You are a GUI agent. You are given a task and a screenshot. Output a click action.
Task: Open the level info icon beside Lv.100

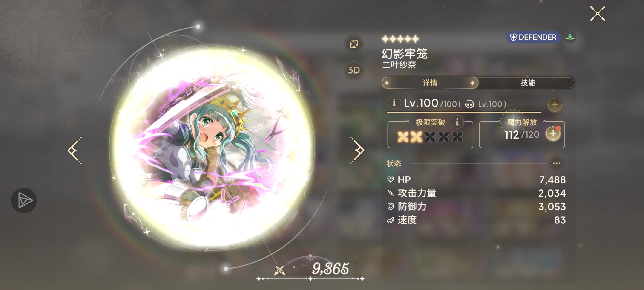click(394, 103)
